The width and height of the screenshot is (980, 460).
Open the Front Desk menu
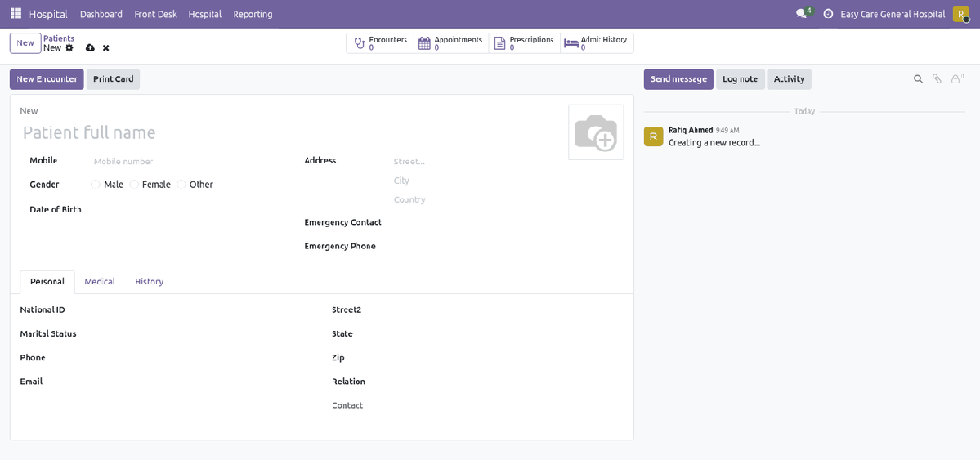click(x=155, y=14)
